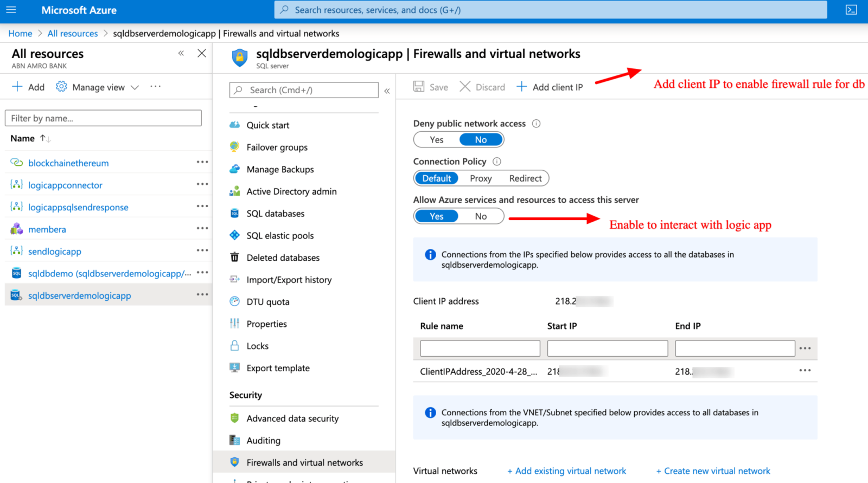Open the hamburger portal menu

click(11, 10)
